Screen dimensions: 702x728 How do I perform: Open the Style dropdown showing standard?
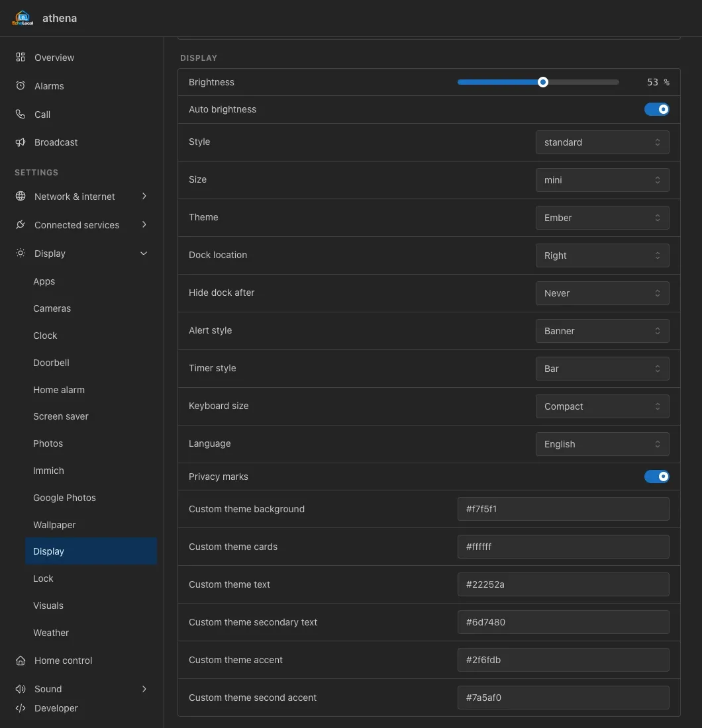click(x=602, y=142)
